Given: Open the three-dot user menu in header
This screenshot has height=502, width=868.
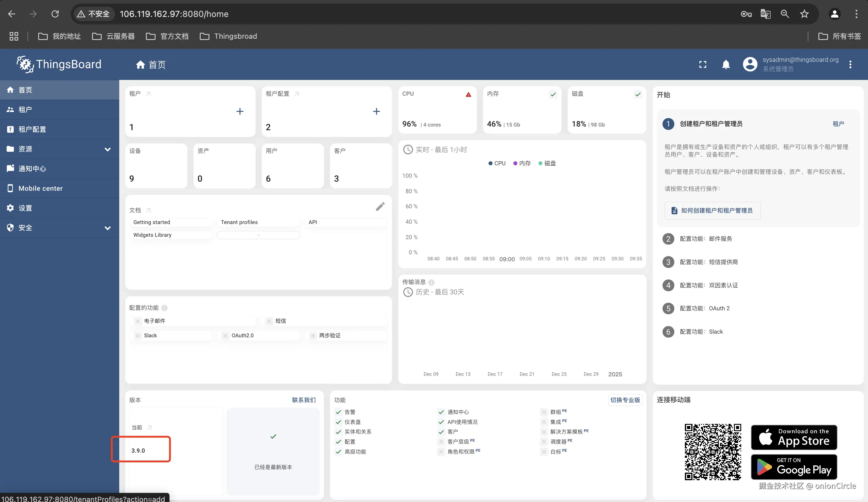Looking at the screenshot, I should point(850,64).
